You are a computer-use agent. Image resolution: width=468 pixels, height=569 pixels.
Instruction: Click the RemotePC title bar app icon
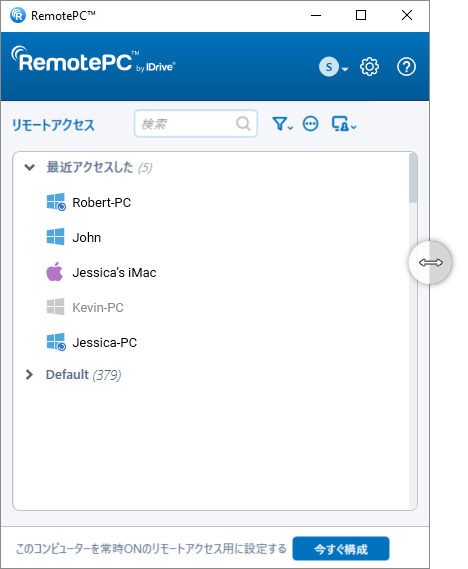pyautogui.click(x=18, y=15)
